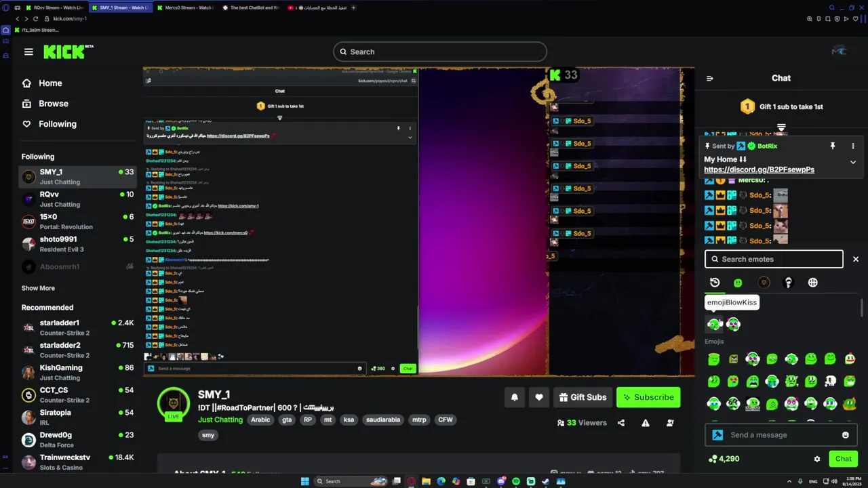Click the gta tag
Viewport: 868px width, 488px height.
click(x=287, y=420)
